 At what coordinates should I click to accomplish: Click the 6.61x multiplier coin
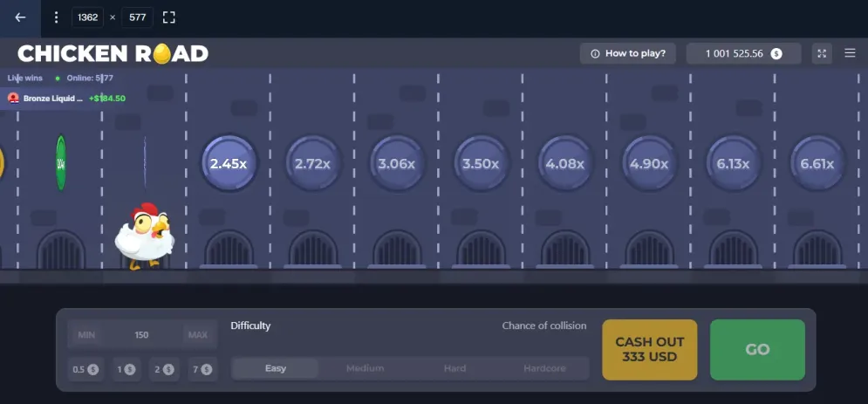[817, 163]
